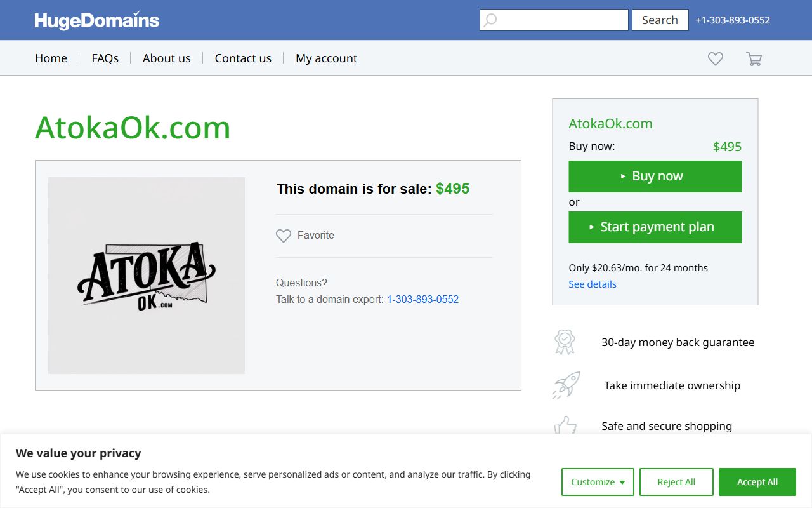
Task: Click the thumbs up secure shopping icon
Action: coord(566,426)
